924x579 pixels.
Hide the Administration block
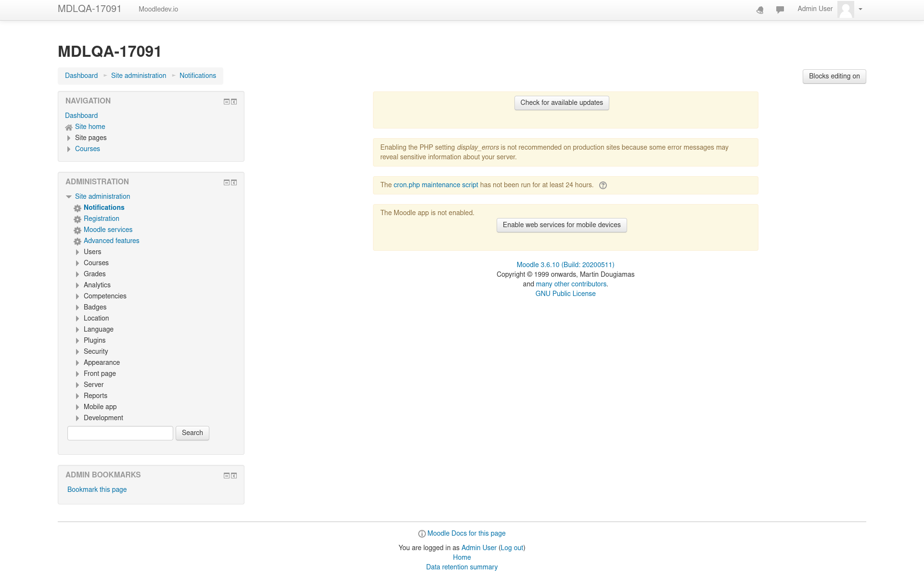227,182
